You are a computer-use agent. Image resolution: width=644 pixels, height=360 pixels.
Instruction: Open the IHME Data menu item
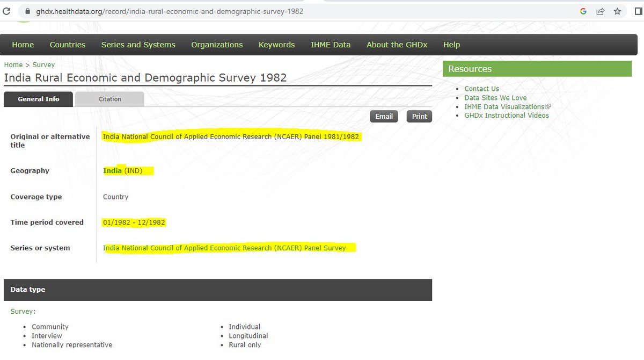(x=331, y=45)
